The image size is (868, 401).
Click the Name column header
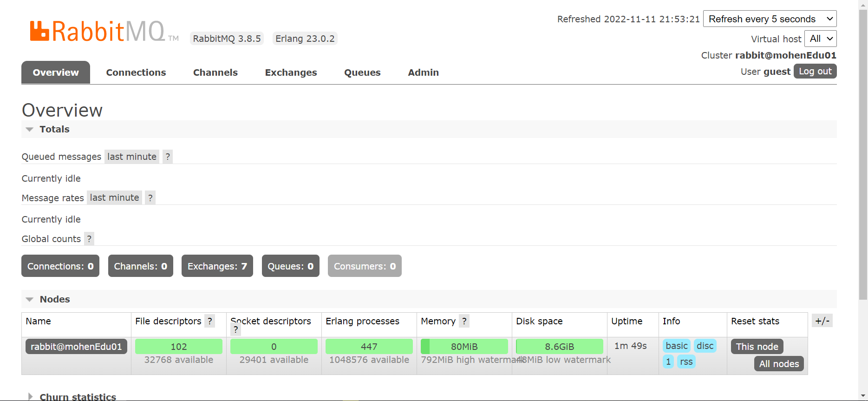(39, 321)
